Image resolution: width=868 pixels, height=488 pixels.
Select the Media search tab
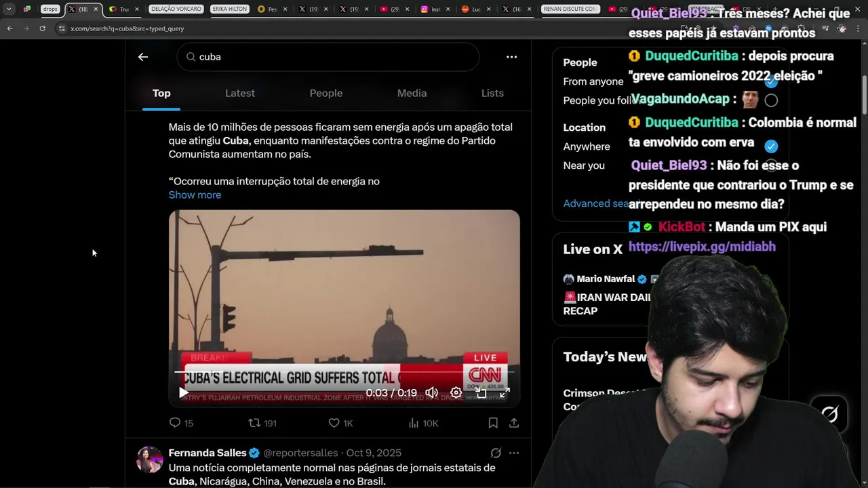412,94
